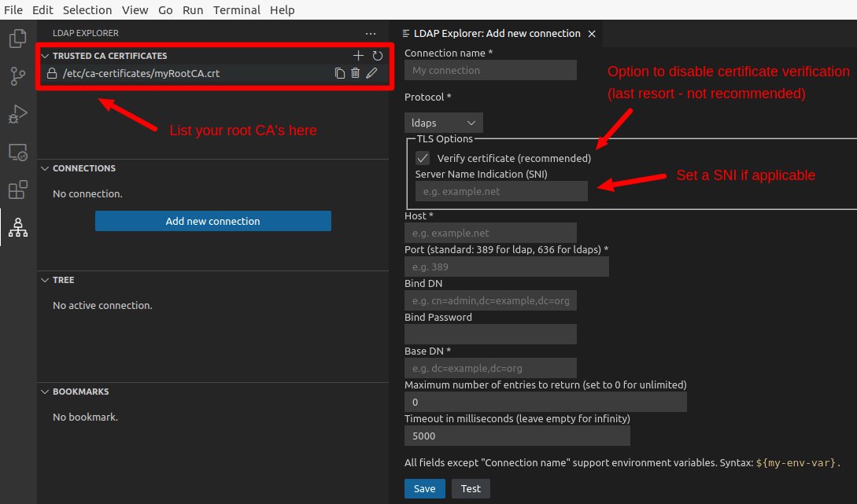Click the maximum entries field showing 0
This screenshot has width=857, height=504.
(545, 402)
